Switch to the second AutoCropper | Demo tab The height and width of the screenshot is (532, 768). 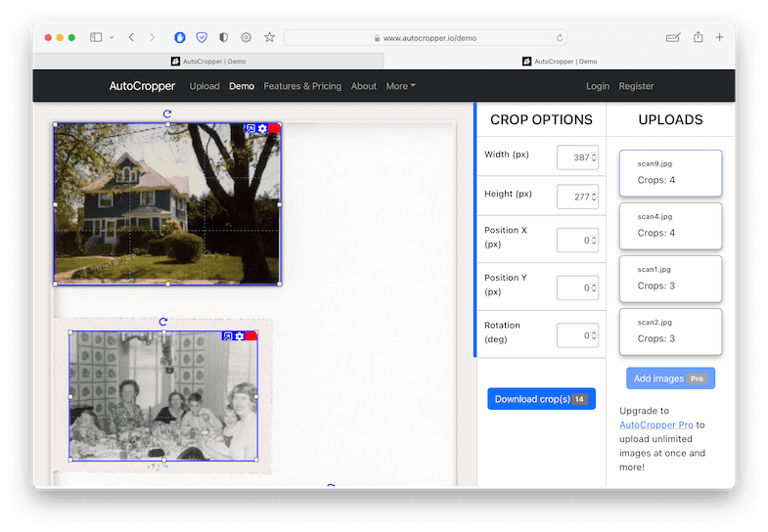point(560,62)
